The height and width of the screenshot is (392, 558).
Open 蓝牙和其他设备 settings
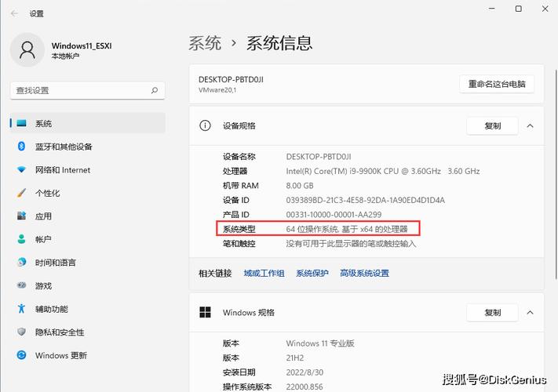coord(88,147)
